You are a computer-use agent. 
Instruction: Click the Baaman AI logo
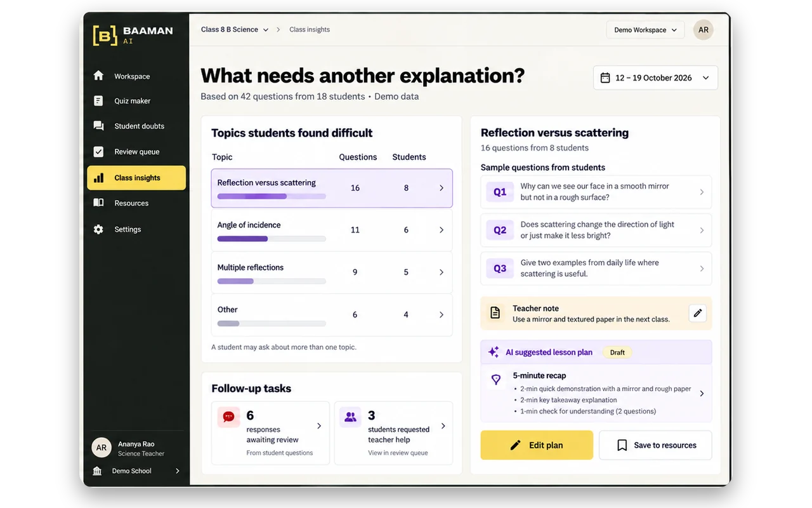pos(133,36)
